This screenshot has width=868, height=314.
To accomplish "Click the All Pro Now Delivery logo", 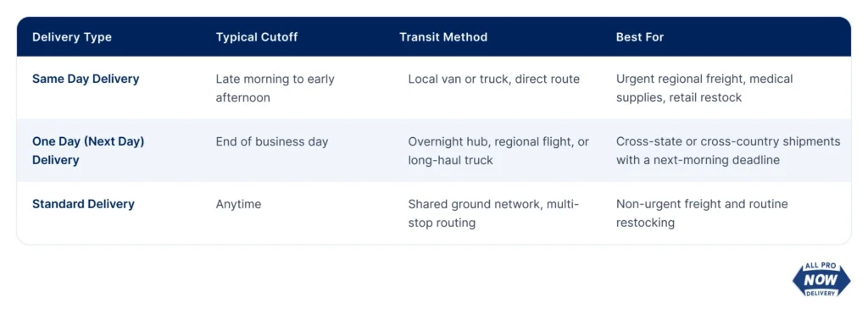I will click(x=821, y=279).
